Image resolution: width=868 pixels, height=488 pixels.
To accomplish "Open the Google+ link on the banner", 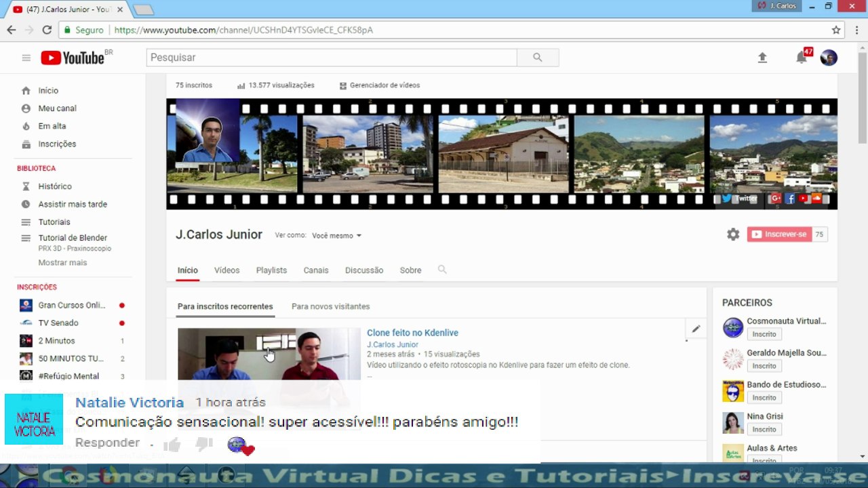I will point(775,199).
